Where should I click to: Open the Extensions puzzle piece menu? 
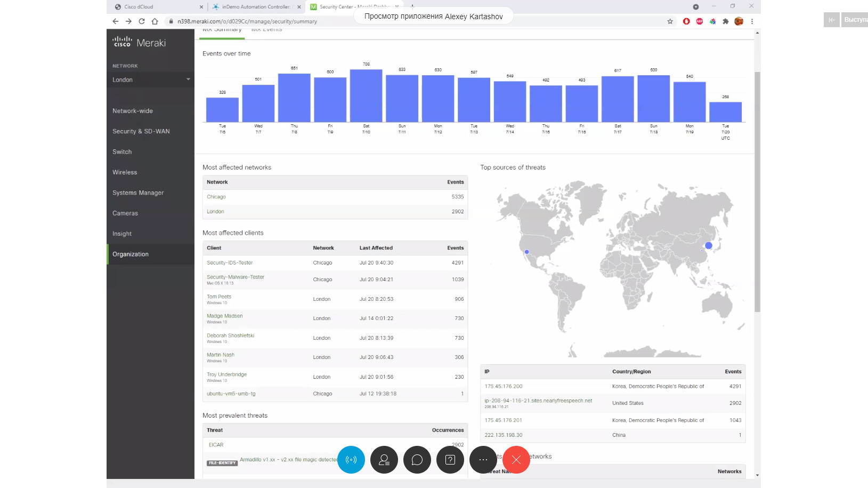pos(726,21)
